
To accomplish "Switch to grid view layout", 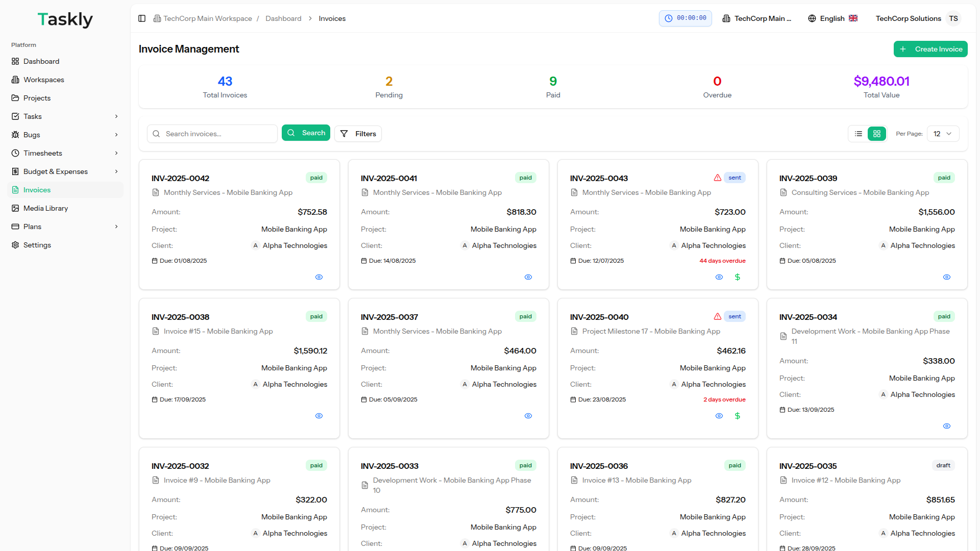I will (x=876, y=134).
